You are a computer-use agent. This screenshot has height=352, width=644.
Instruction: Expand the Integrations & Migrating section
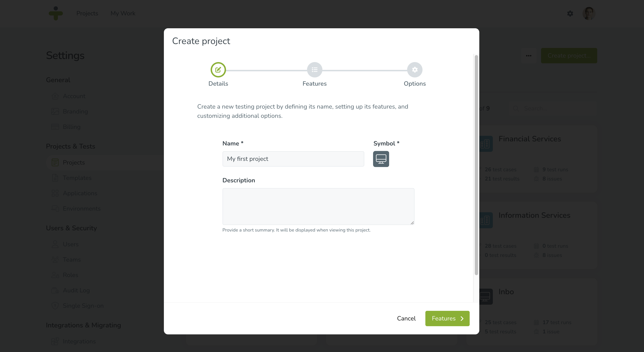[x=83, y=325]
